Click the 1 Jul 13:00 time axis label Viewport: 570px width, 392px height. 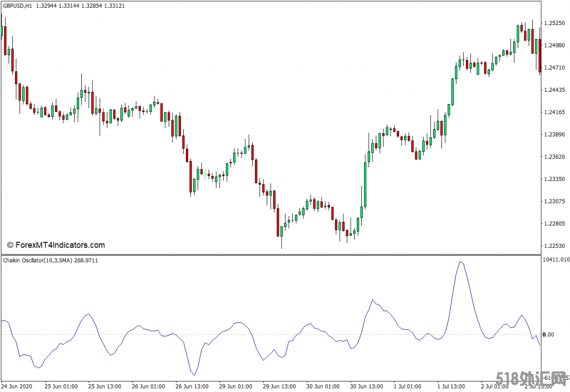(451, 386)
